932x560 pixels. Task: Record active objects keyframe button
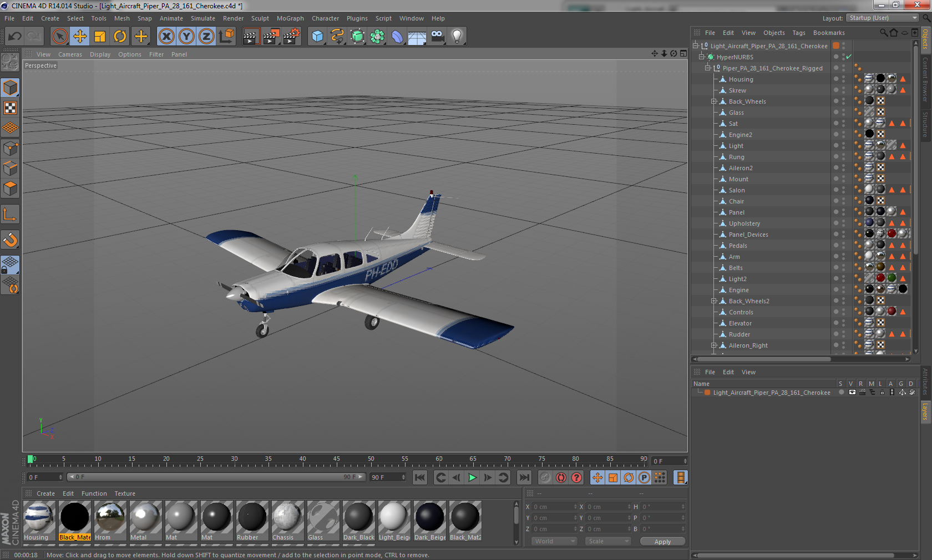(x=545, y=477)
